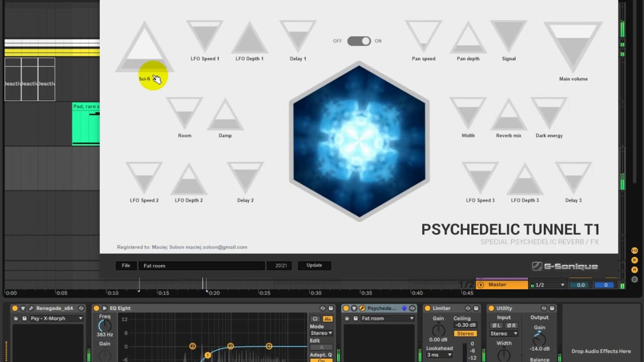Save the Fat room plug-in preset
The width and height of the screenshot is (644, 362).
pos(356,318)
